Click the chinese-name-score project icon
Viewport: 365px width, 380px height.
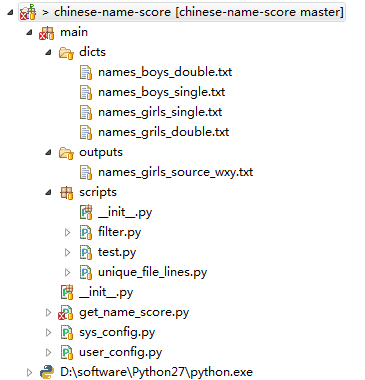(28, 12)
